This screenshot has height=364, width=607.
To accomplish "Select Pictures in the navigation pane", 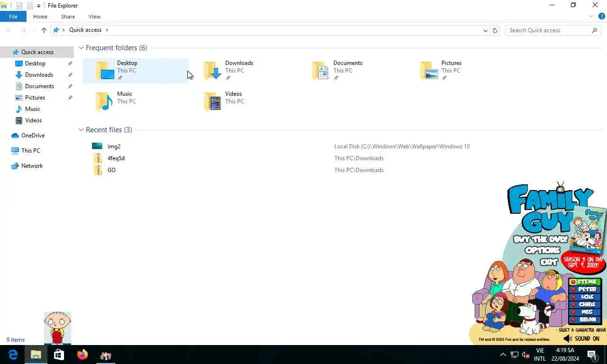I will [35, 98].
